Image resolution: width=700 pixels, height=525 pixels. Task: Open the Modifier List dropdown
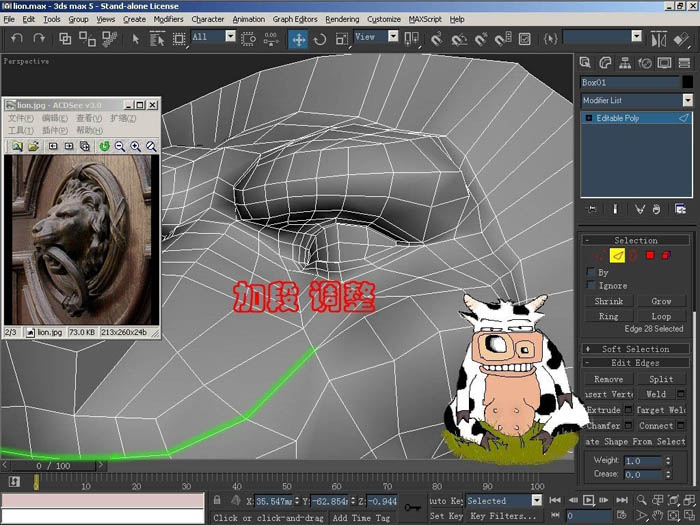pos(687,100)
